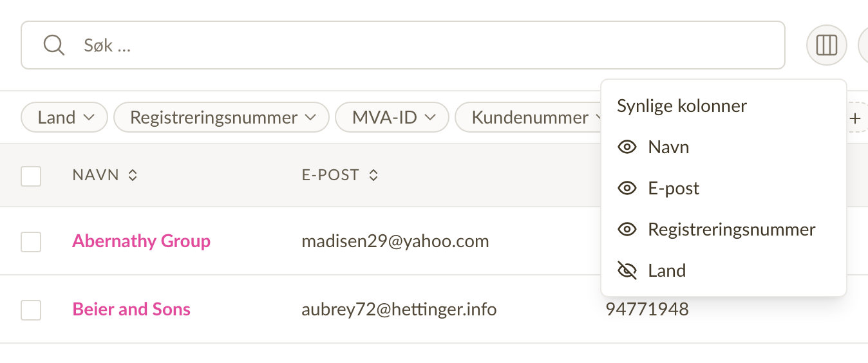Hide Registreringsnummer column via eye icon
Screen dimensions: 868x363
coord(627,230)
